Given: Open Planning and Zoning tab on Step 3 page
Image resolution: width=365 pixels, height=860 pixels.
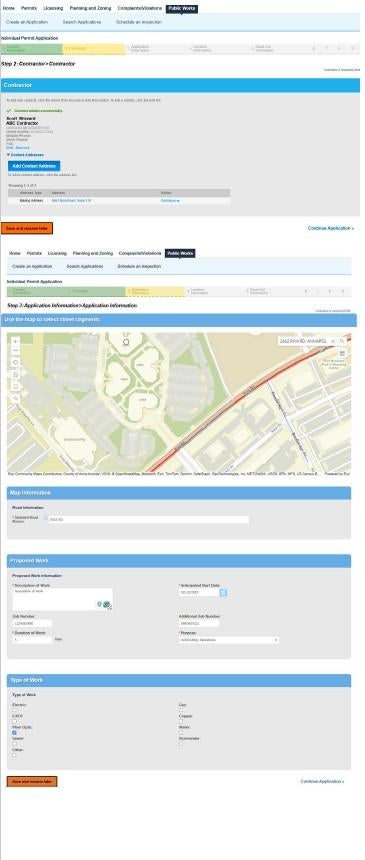Looking at the screenshot, I should pos(93,253).
